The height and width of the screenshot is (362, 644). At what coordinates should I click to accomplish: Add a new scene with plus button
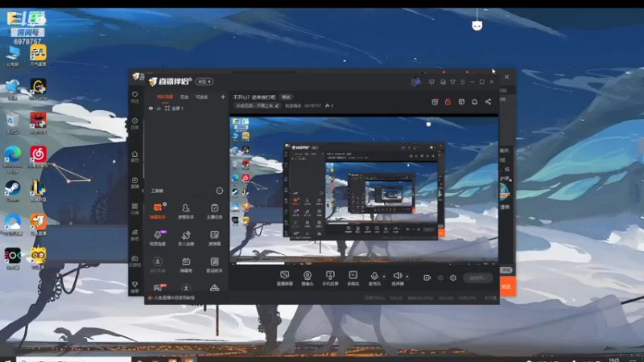223,97
